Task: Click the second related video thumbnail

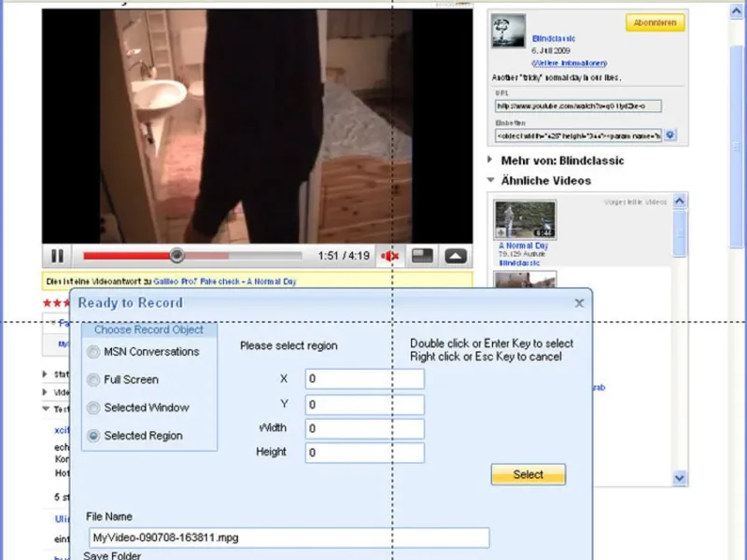Action: (x=525, y=279)
